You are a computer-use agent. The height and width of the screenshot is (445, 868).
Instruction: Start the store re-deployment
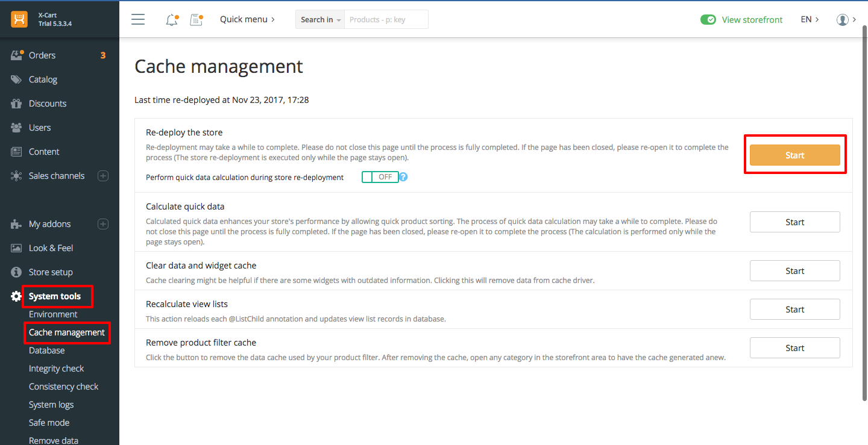pos(794,155)
